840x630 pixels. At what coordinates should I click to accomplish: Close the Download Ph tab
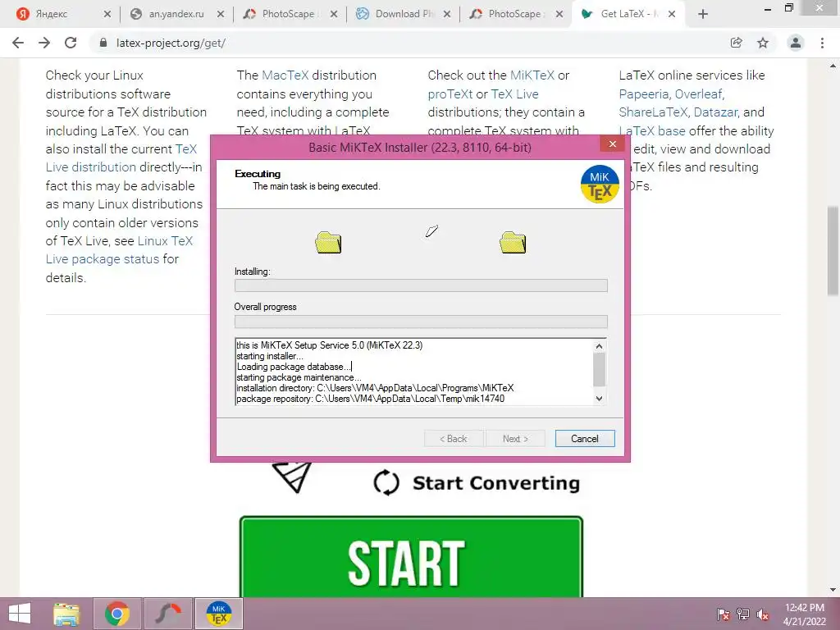point(447,15)
